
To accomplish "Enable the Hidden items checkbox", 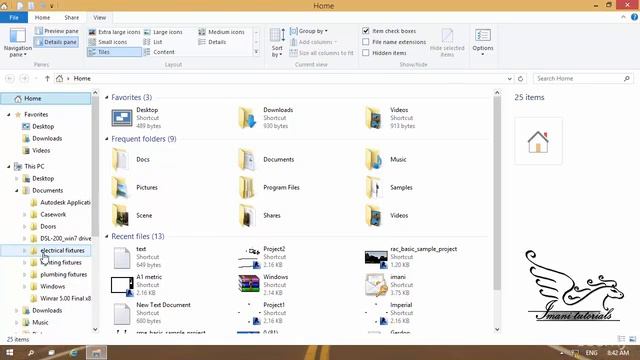I will tap(366, 53).
